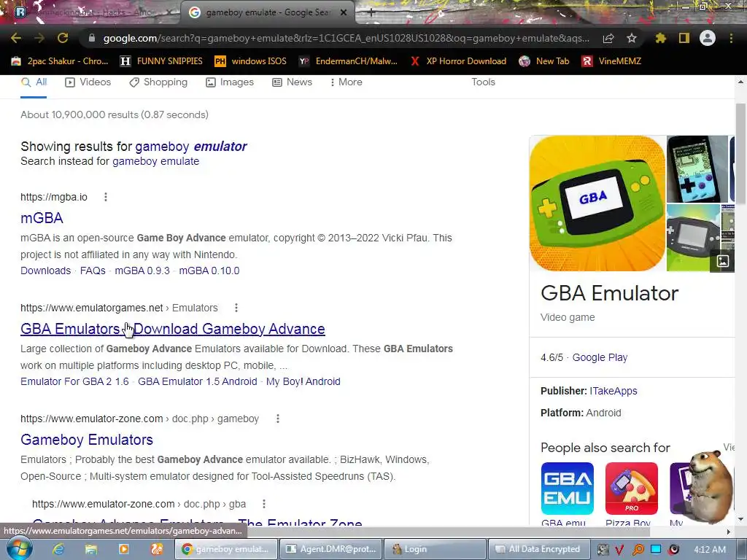Launch Internet Explorer from the taskbar
747x560 pixels.
pyautogui.click(x=58, y=549)
